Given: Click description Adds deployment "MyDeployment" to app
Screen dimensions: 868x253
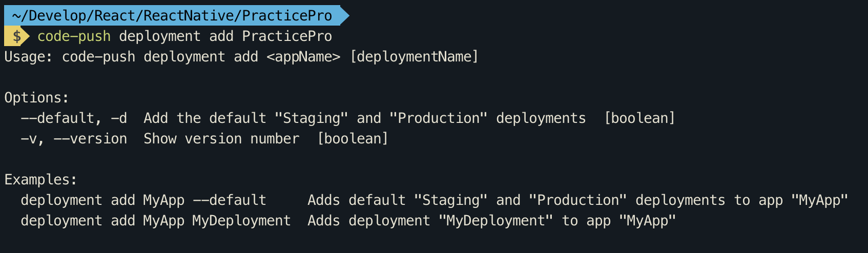Looking at the screenshot, I should pyautogui.click(x=492, y=221).
